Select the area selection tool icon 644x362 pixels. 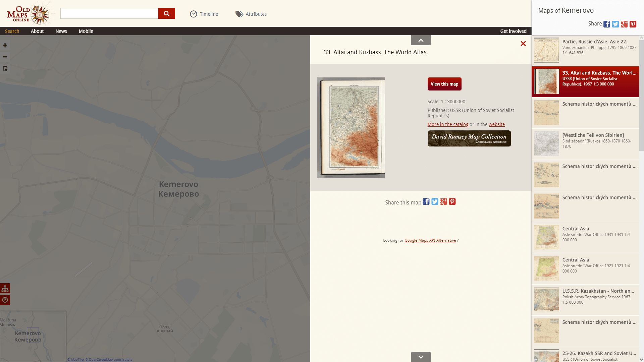(x=5, y=69)
